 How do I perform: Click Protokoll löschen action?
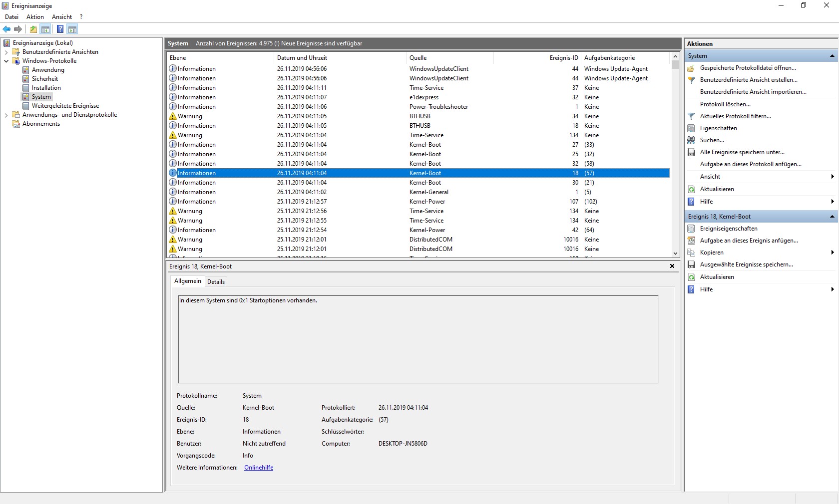click(x=725, y=104)
